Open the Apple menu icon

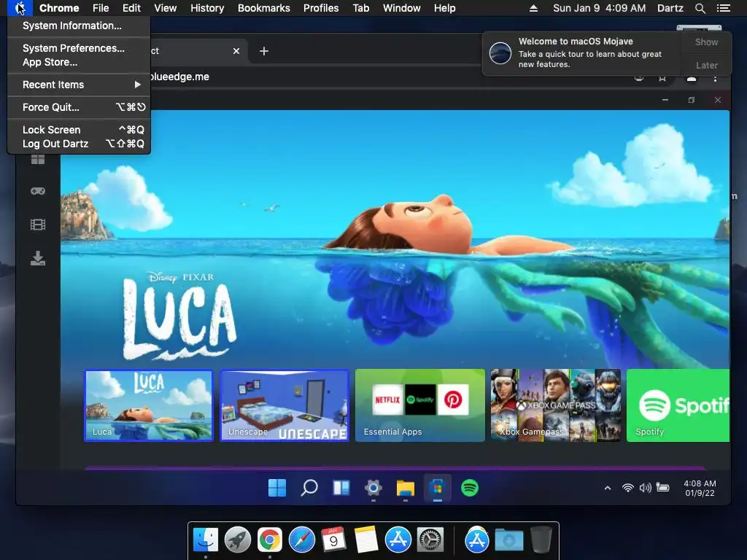(20, 8)
